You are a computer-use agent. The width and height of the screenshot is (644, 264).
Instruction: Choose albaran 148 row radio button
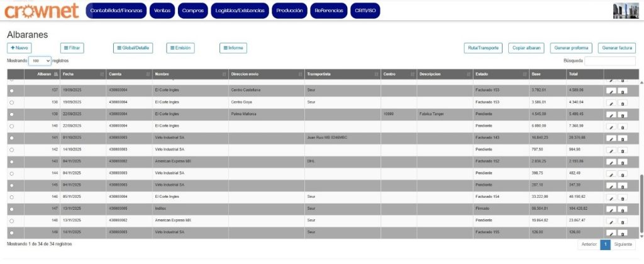(11, 221)
